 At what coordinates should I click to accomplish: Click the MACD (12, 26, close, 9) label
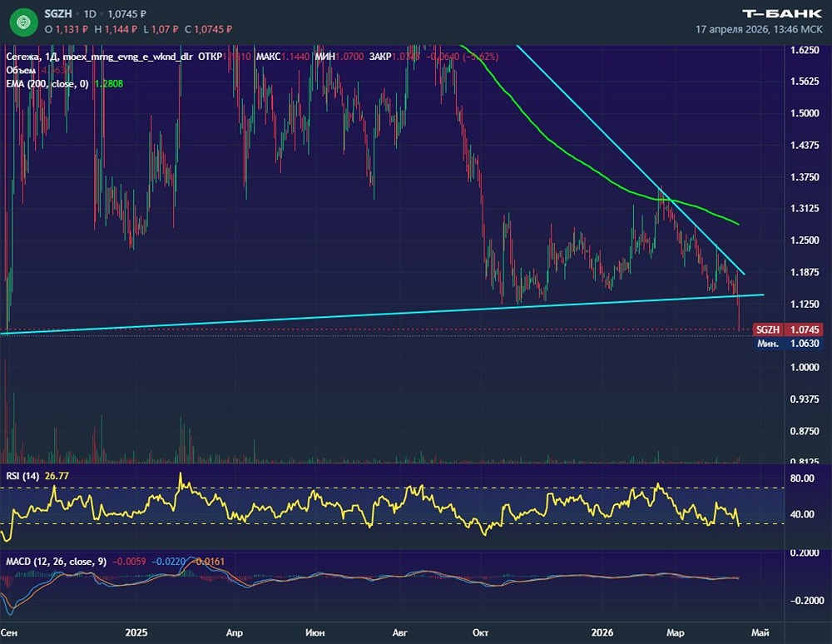(x=57, y=562)
